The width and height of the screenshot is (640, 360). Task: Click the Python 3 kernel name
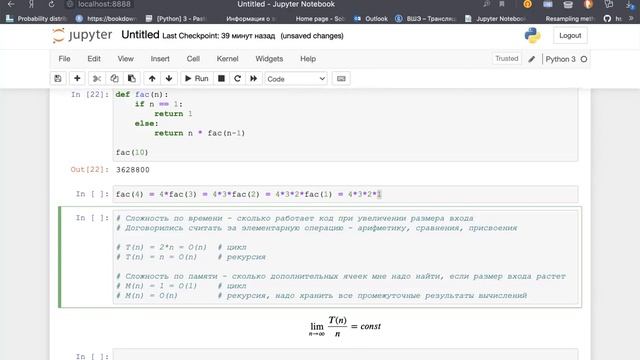pos(560,59)
